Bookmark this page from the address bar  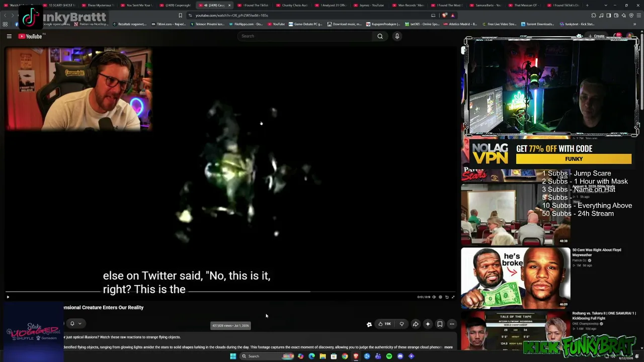click(x=180, y=15)
